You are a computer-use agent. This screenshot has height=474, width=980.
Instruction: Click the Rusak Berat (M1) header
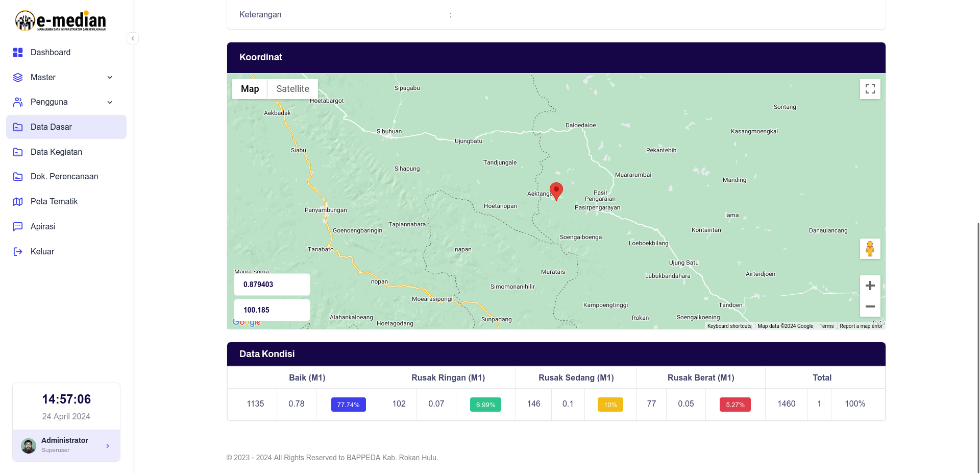(x=701, y=378)
